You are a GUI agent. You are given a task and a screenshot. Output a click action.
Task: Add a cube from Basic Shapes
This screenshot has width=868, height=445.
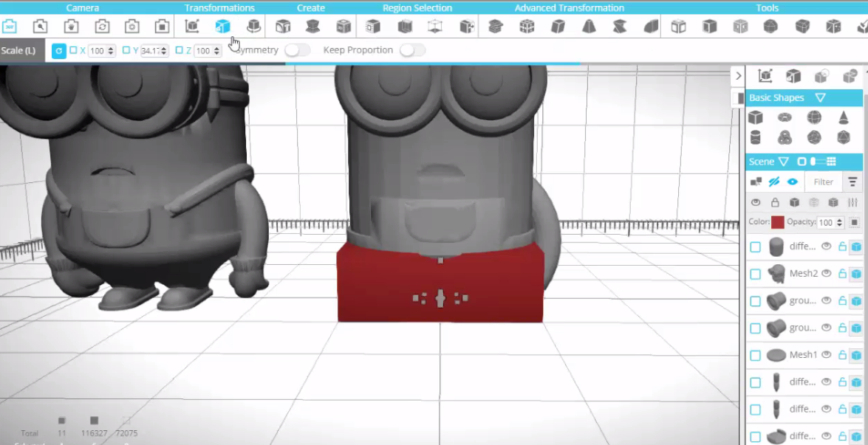(755, 117)
